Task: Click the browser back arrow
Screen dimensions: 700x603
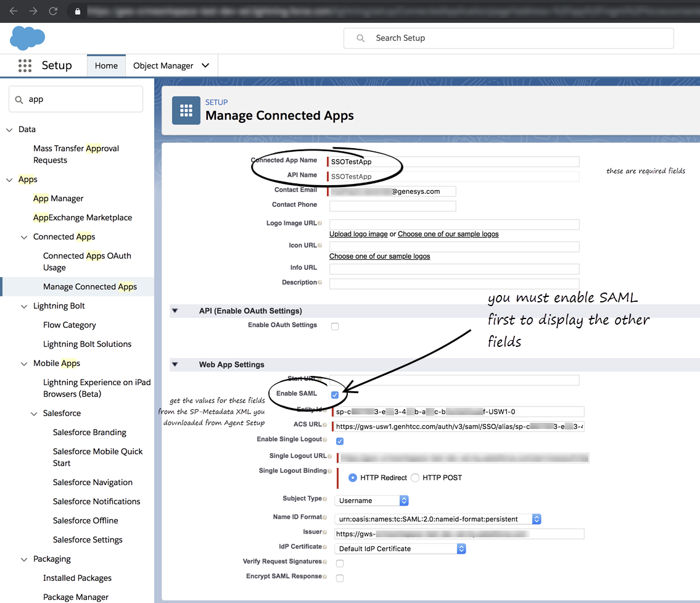Action: click(x=14, y=10)
